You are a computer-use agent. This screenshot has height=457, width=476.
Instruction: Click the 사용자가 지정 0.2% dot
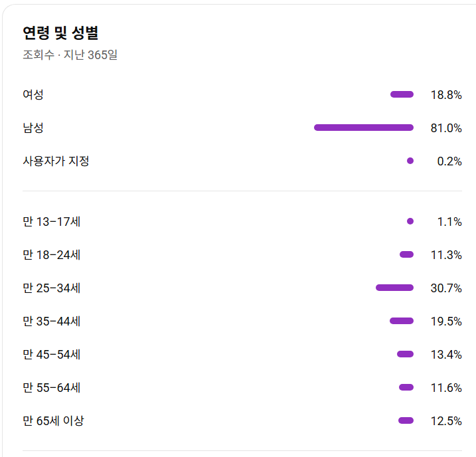[x=410, y=161]
